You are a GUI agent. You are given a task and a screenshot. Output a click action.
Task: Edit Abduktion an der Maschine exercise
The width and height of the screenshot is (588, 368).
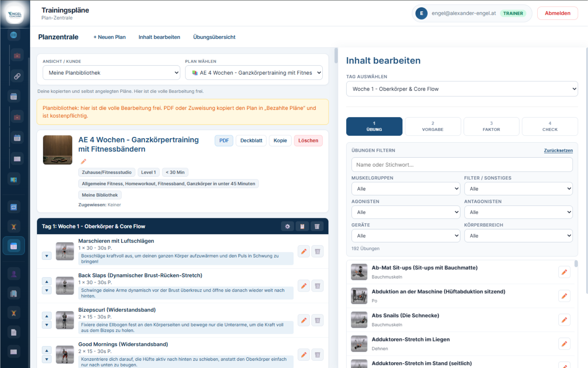564,296
